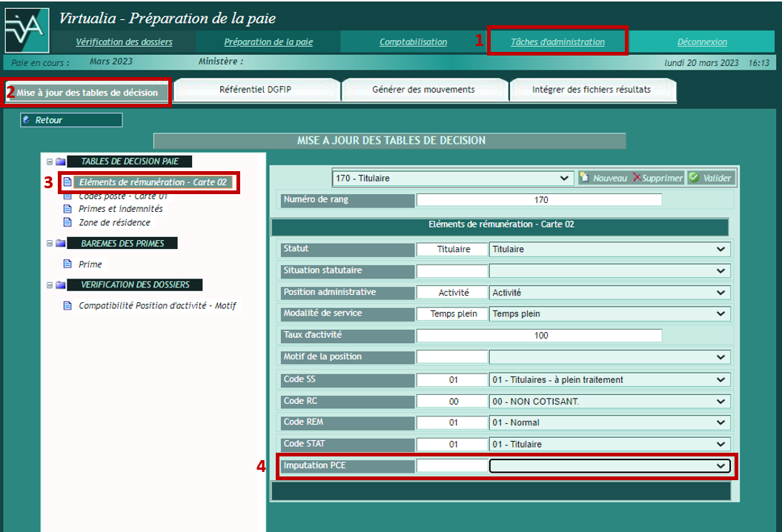Collapse the TABLES DE DECISION PAIE tree node
Image resolution: width=782 pixels, height=532 pixels.
point(50,162)
